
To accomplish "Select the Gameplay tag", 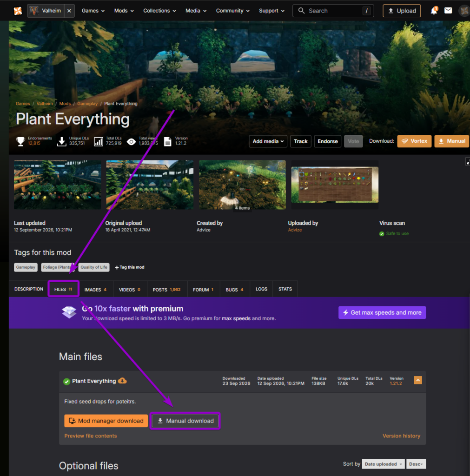I will [26, 267].
